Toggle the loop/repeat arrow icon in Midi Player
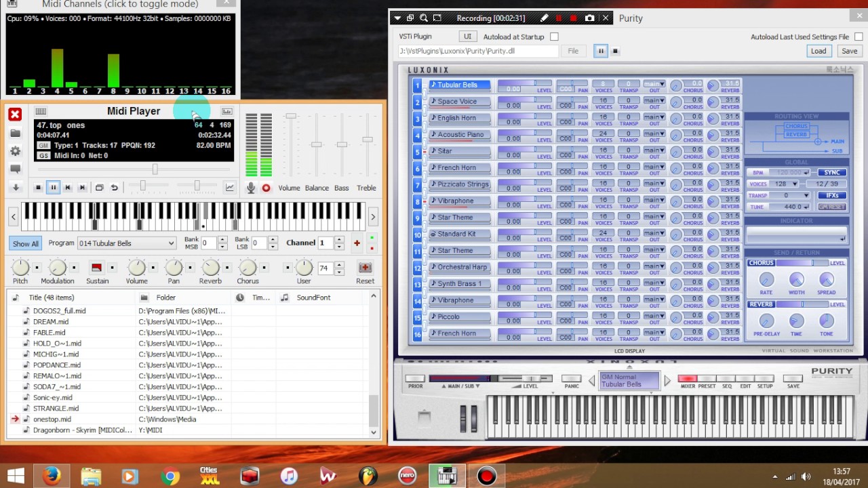The width and height of the screenshot is (868, 488). pos(115,188)
